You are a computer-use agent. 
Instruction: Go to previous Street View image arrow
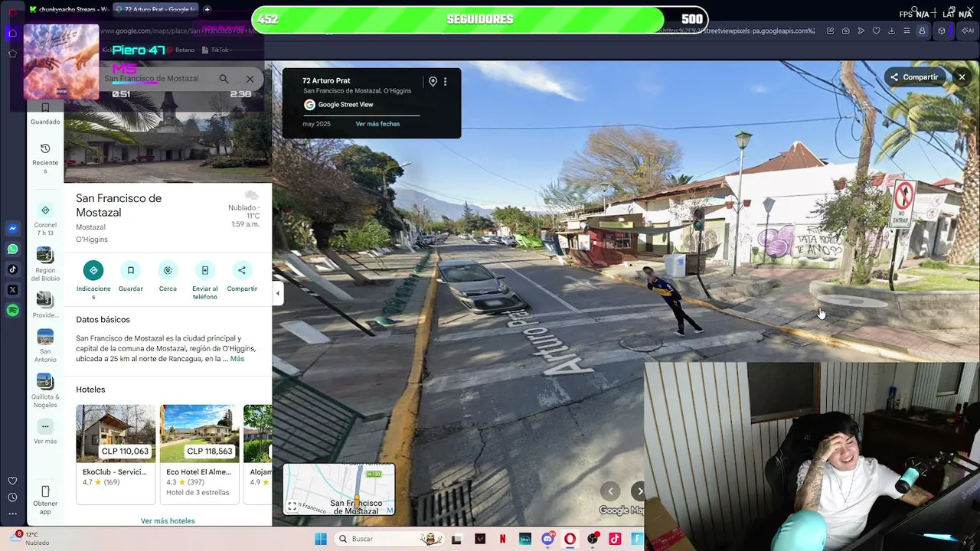pyautogui.click(x=610, y=491)
